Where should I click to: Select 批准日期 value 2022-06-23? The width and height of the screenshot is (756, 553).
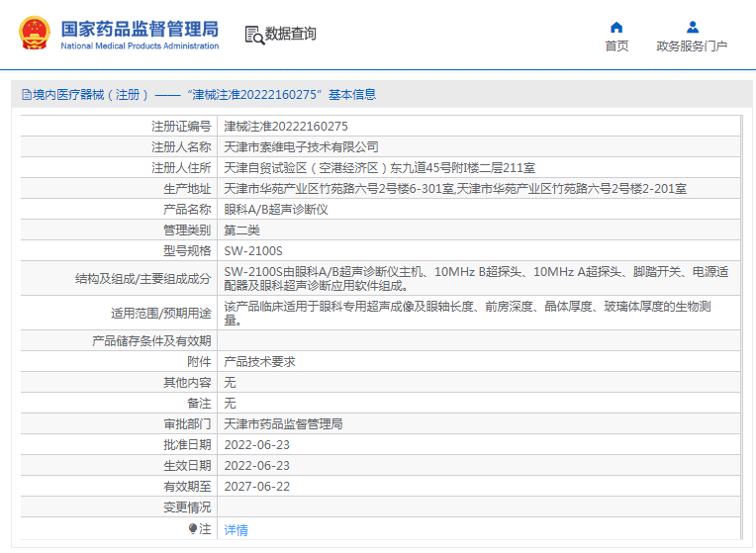(257, 444)
